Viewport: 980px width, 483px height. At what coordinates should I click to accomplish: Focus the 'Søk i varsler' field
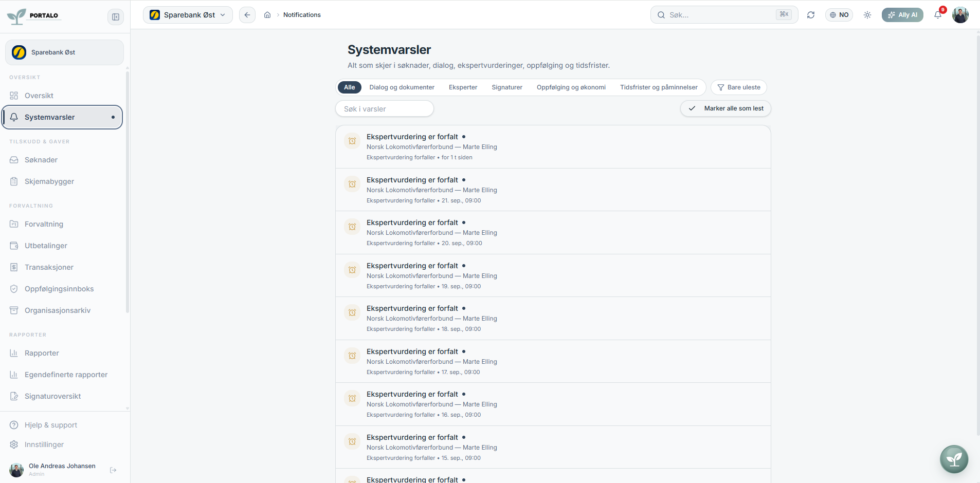tap(385, 109)
